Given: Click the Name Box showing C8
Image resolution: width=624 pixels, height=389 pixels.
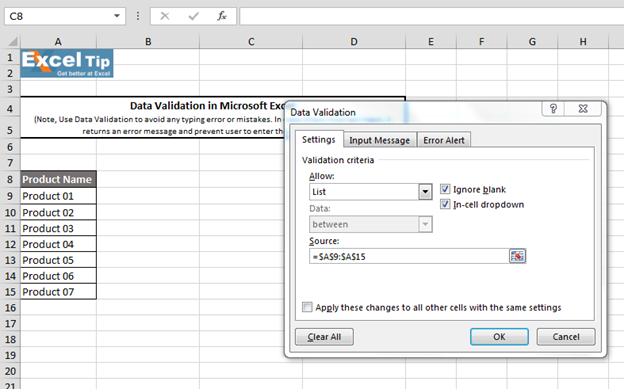Looking at the screenshot, I should [58, 16].
